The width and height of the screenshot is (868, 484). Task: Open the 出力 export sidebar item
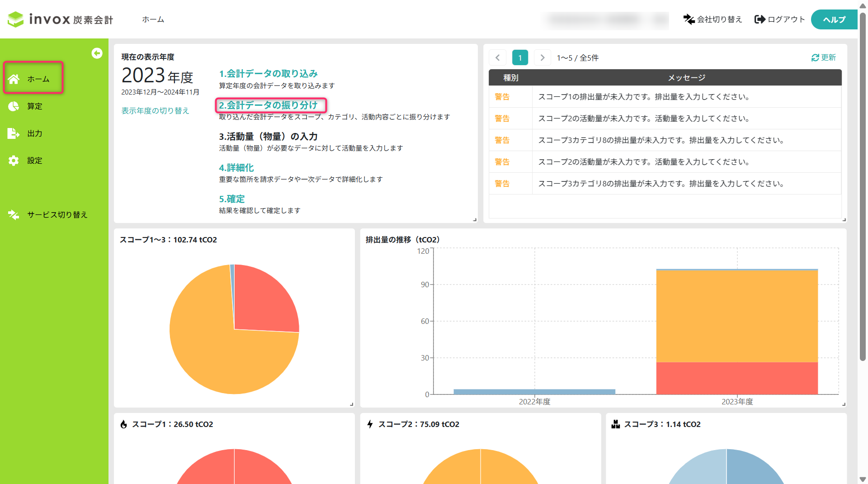(14, 133)
